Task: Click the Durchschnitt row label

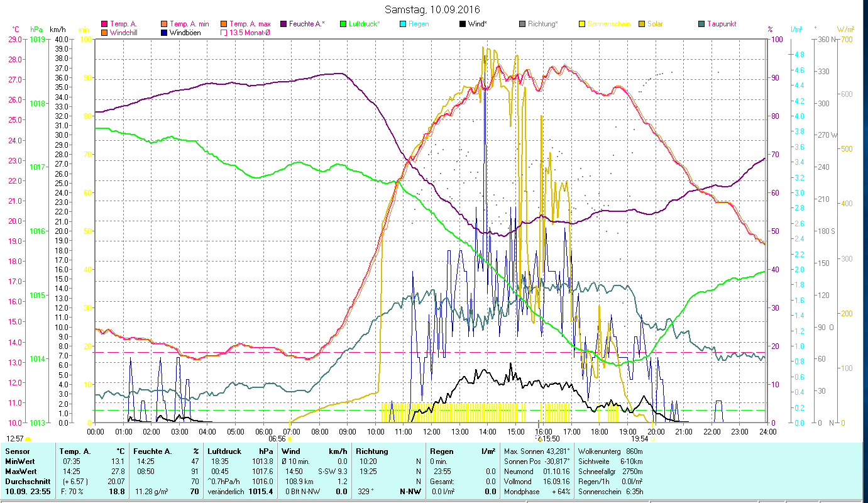Action: click(x=27, y=482)
